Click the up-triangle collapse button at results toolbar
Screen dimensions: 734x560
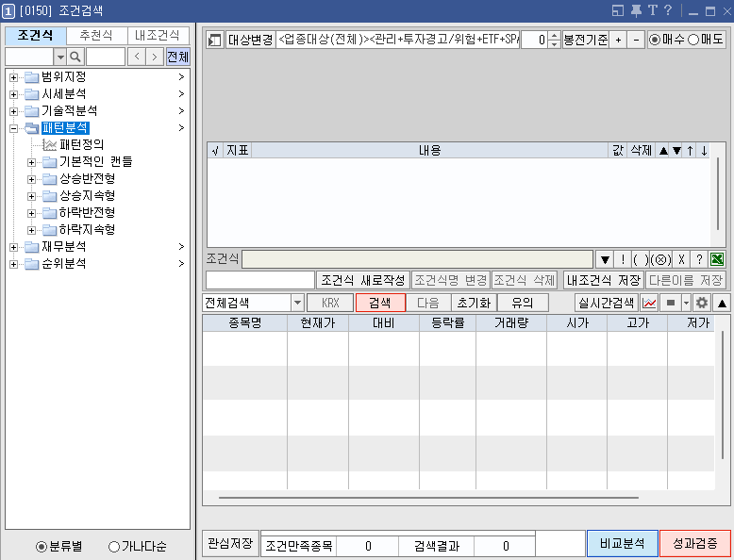coord(723,304)
